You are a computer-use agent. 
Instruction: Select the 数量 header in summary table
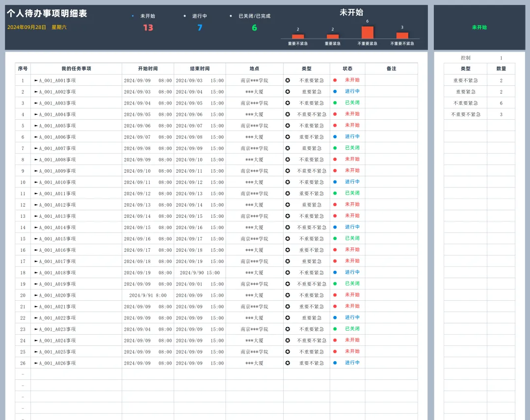pyautogui.click(x=501, y=69)
